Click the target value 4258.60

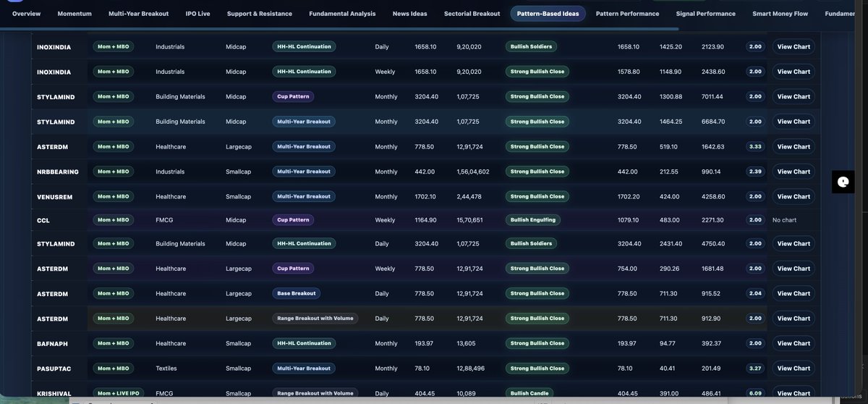click(713, 196)
